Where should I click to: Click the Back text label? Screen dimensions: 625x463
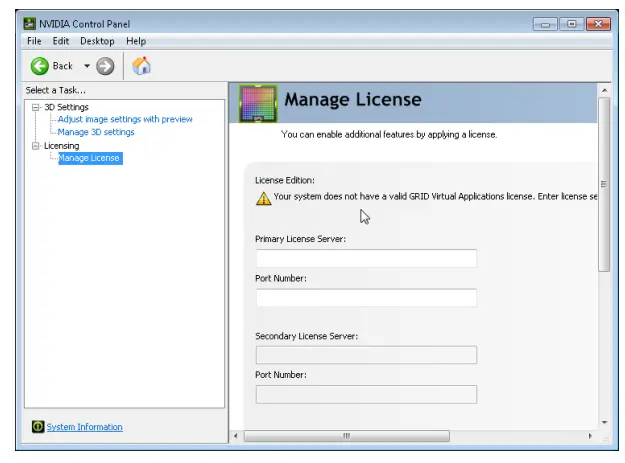(63, 66)
